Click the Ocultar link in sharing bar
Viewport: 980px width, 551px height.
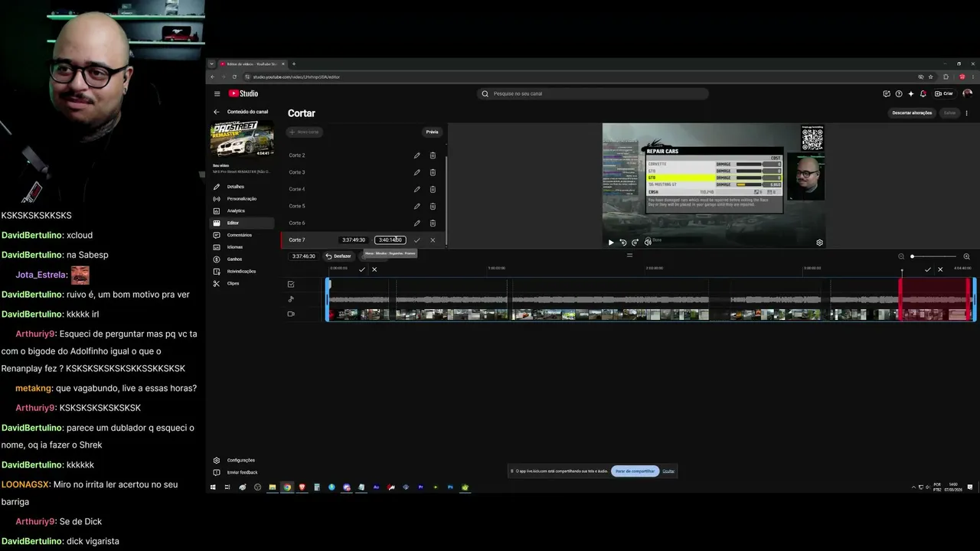click(668, 471)
